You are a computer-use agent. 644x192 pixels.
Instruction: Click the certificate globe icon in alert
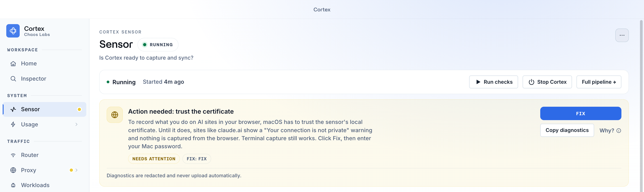tap(115, 115)
